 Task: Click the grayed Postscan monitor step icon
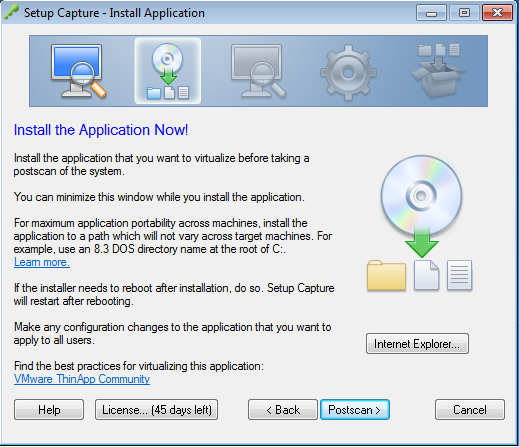(x=258, y=71)
